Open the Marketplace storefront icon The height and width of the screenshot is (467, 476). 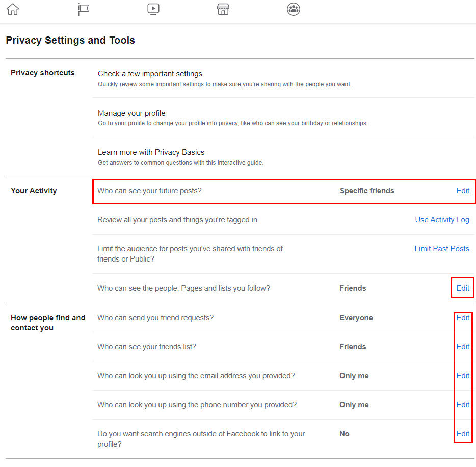223,9
